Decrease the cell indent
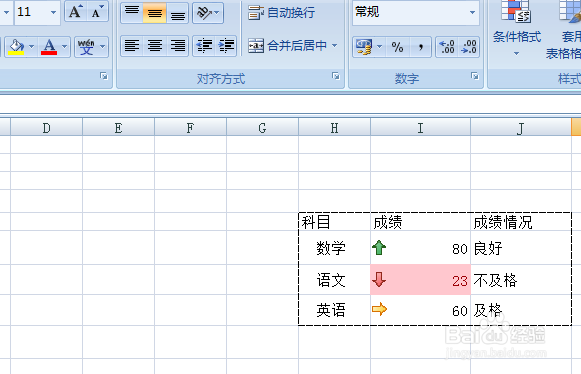This screenshot has width=581, height=374. [x=203, y=46]
